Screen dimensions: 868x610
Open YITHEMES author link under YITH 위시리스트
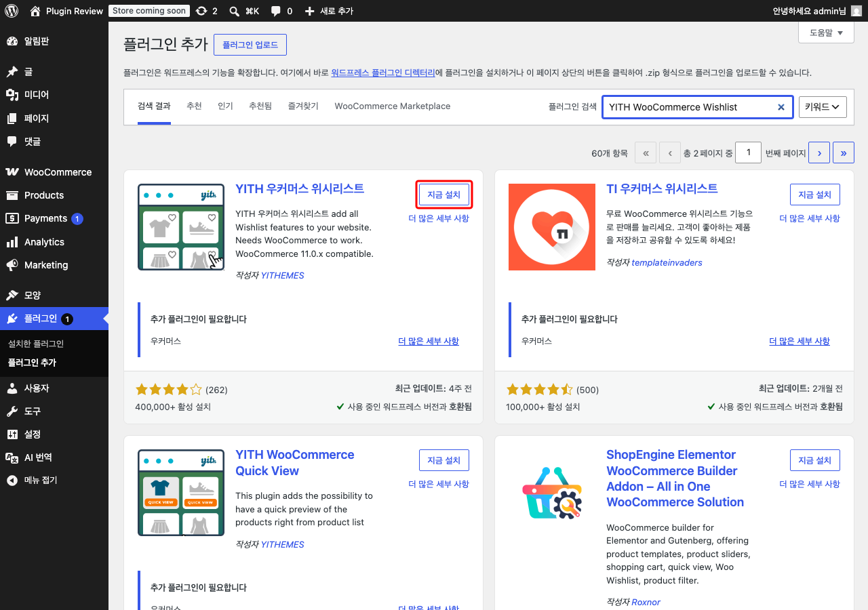tap(283, 275)
